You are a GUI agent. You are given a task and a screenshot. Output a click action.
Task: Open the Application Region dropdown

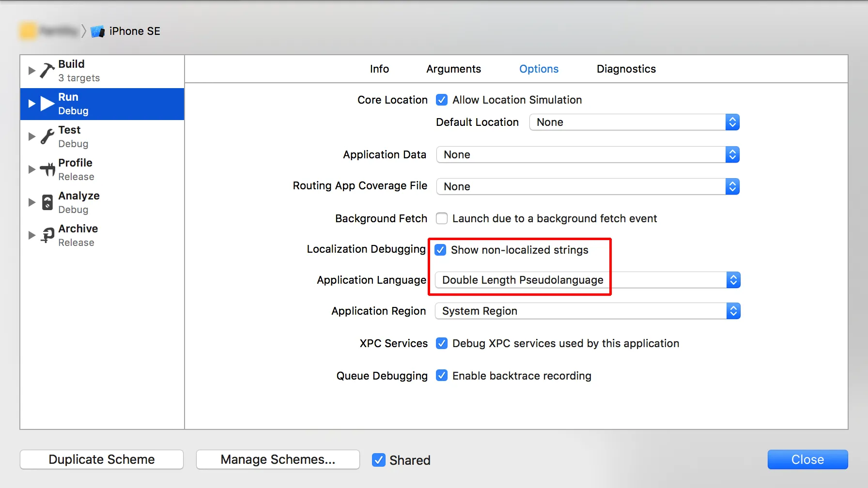(x=588, y=311)
